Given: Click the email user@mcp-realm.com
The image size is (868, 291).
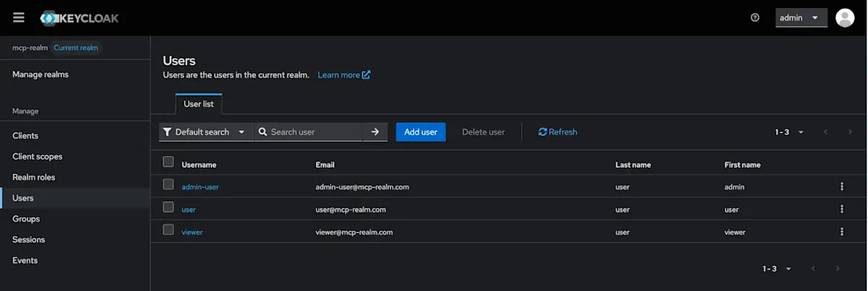Looking at the screenshot, I should 351,209.
